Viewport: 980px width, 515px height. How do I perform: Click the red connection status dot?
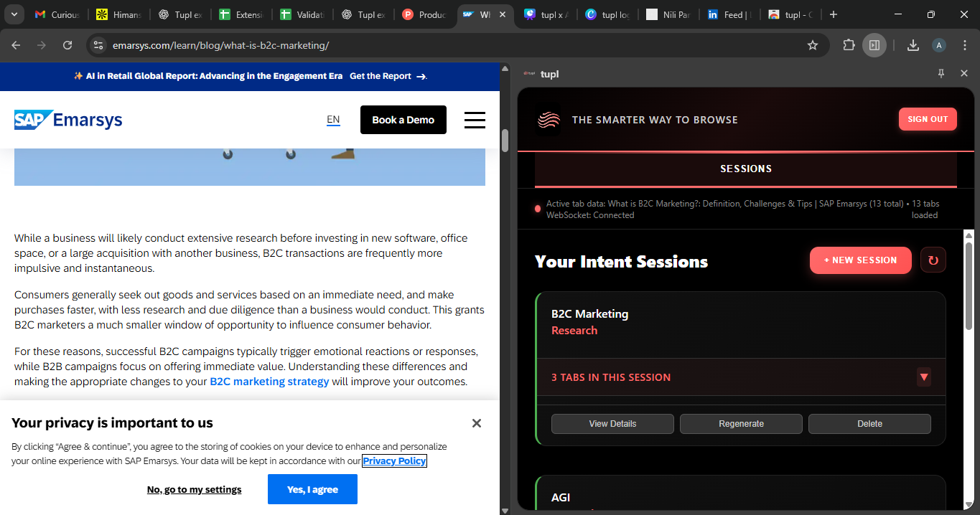pos(538,209)
